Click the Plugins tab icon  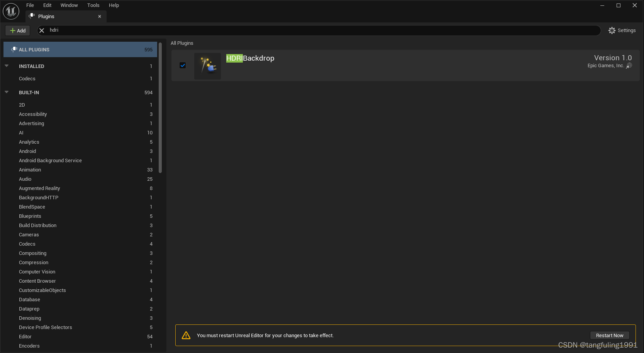coord(32,16)
